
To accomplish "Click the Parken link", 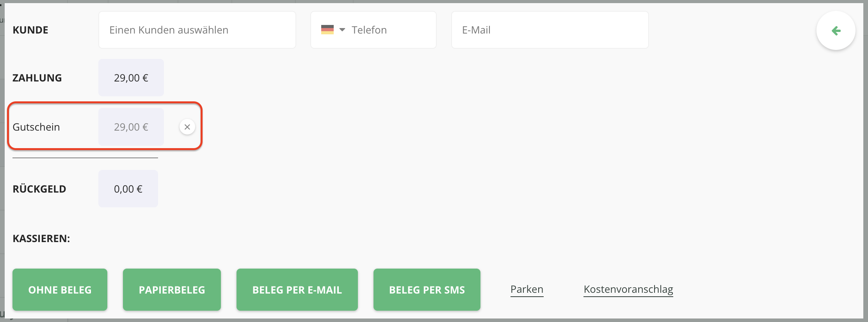I will coord(527,290).
